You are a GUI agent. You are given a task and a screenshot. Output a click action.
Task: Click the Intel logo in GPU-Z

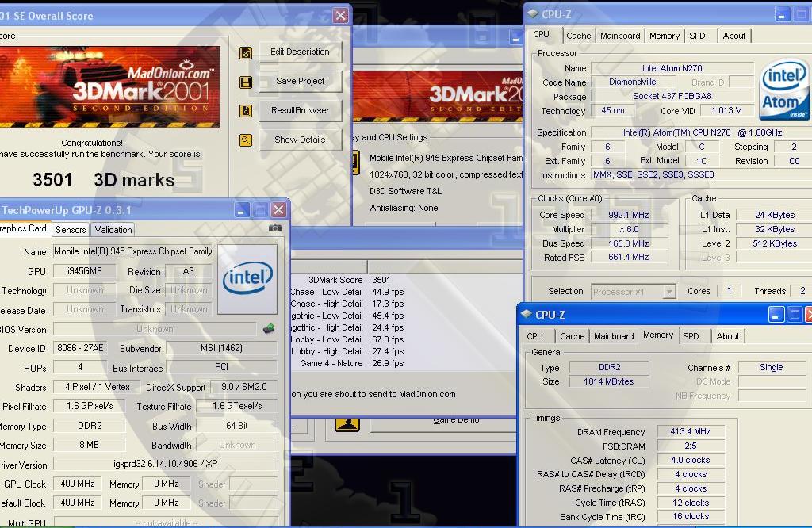coord(247,278)
